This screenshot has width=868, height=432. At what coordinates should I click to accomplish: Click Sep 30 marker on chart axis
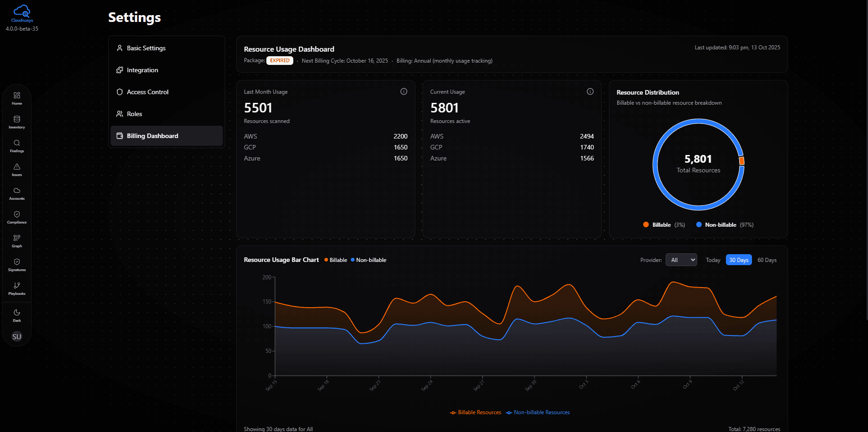(531, 385)
